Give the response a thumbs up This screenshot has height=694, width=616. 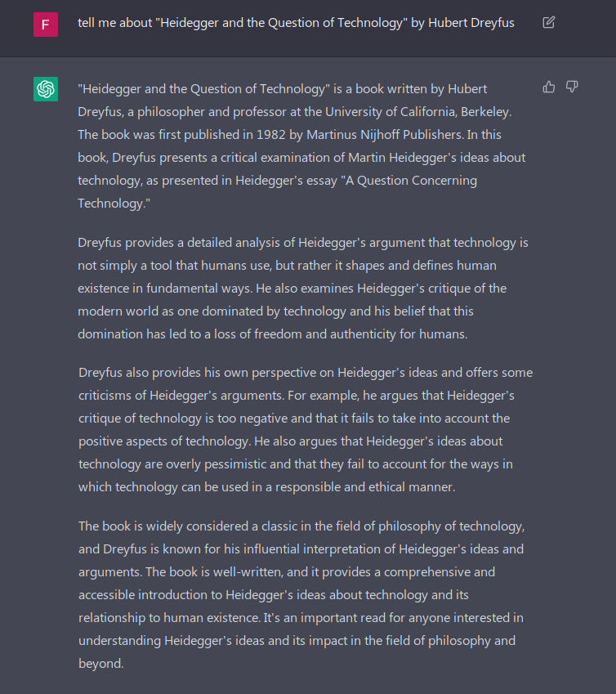549,87
